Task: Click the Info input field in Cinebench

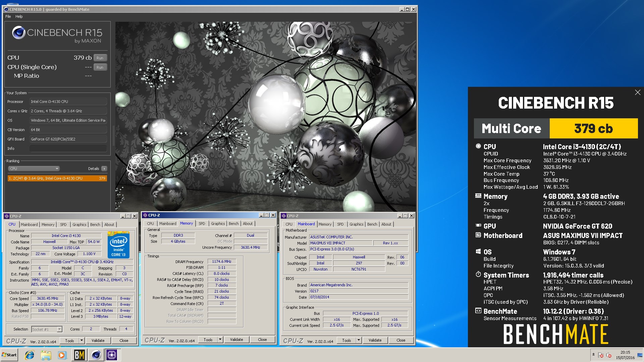Action: (68, 148)
